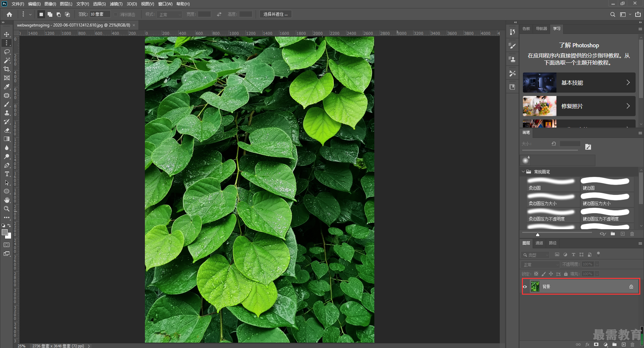Open the Edit Toolbar three-dots menu
Screen dimensions: 644x348
pos(7,217)
